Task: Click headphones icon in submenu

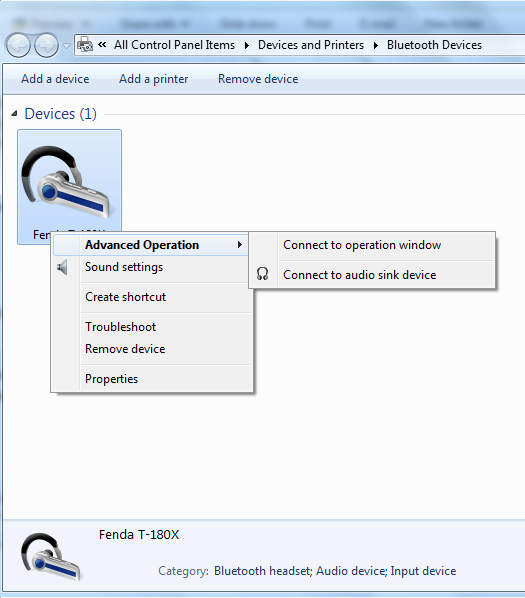Action: click(x=262, y=274)
